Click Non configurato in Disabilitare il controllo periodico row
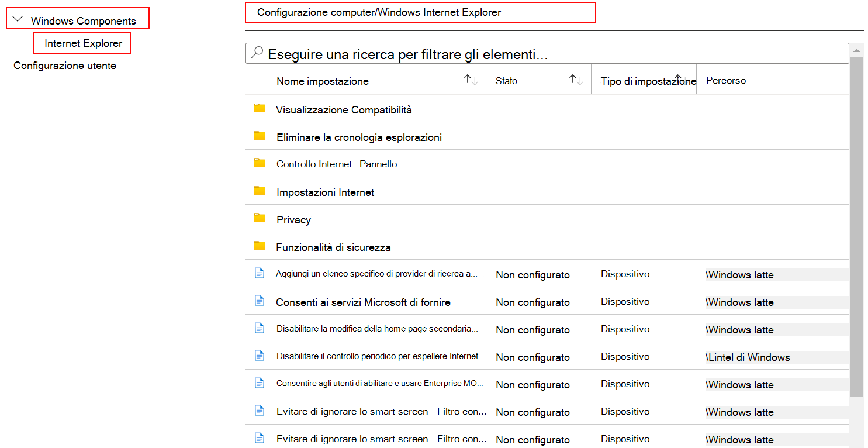Image resolution: width=868 pixels, height=448 pixels. point(532,357)
